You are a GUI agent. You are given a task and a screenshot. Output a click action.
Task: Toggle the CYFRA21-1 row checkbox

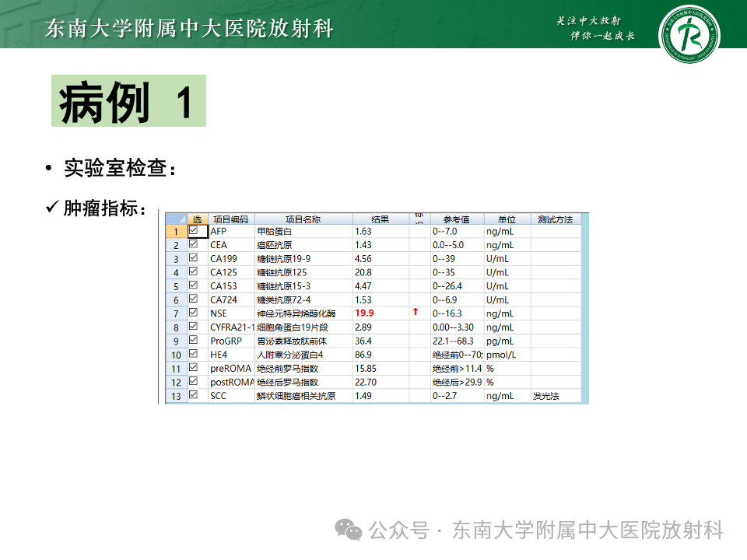coord(194,326)
